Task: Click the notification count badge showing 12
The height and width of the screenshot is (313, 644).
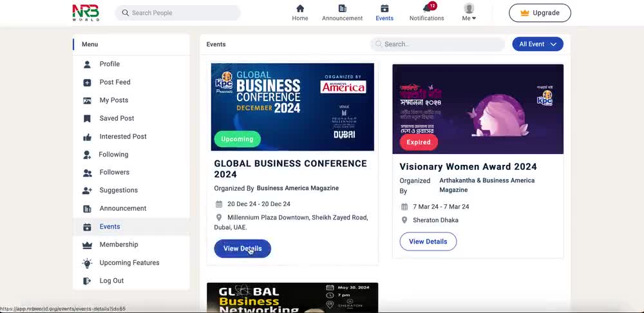Action: 432,6
